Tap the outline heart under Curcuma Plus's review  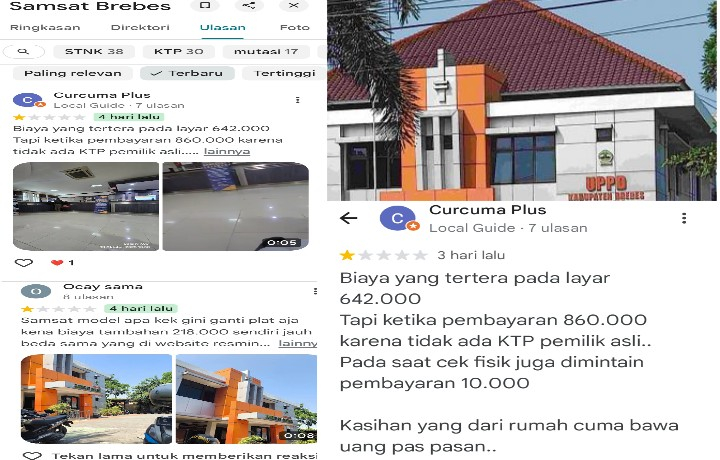tap(24, 263)
